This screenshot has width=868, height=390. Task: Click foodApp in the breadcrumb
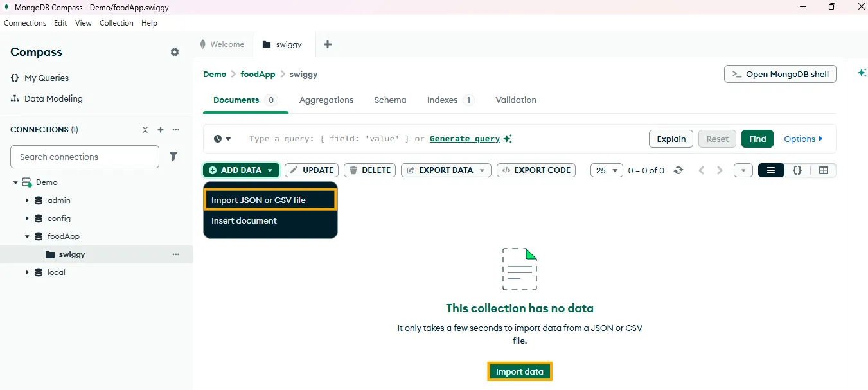(x=258, y=74)
